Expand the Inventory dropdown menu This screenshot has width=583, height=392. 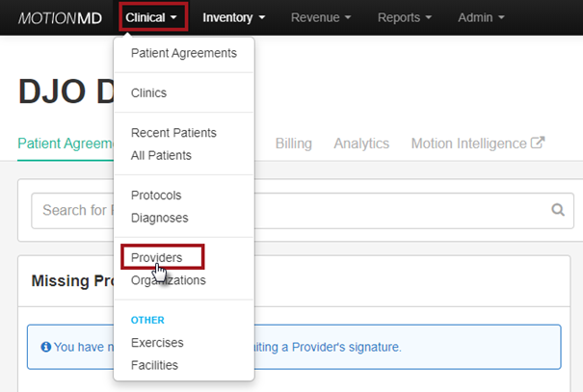[234, 17]
